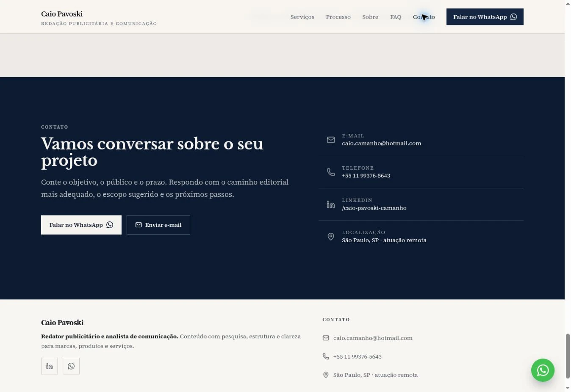Open footer email caio.camanho@hotmail.com
The height and width of the screenshot is (392, 571).
tap(373, 338)
